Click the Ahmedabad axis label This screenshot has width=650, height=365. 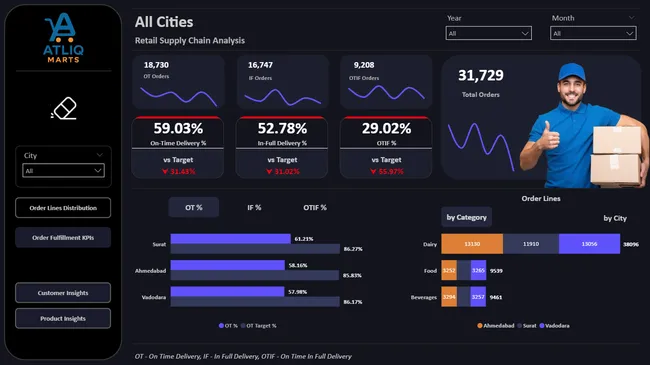point(150,271)
